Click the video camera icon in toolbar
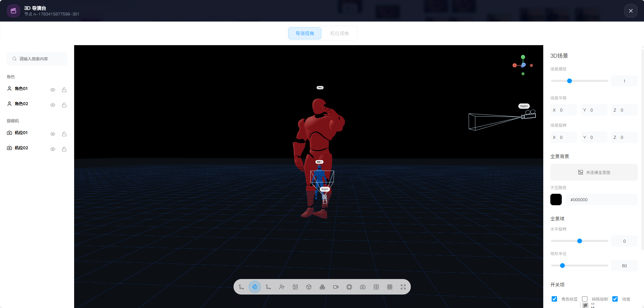This screenshot has height=308, width=644. coord(336,287)
